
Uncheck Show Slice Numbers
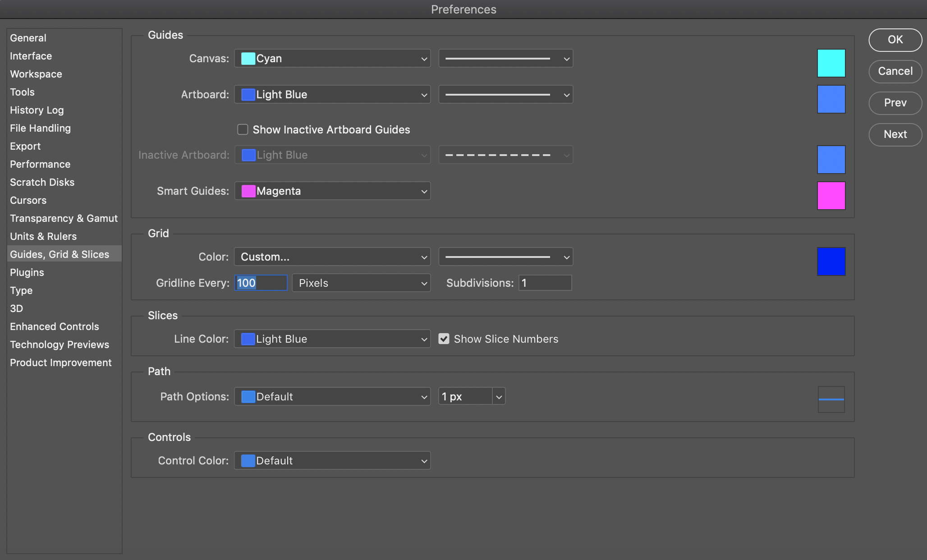(444, 339)
